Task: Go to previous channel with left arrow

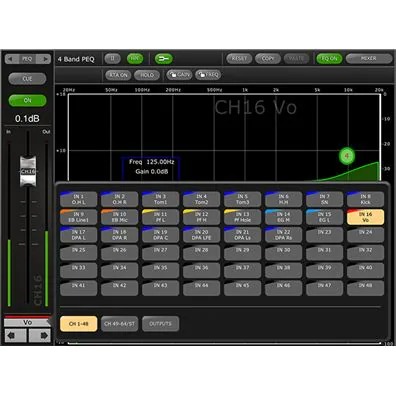Action: pos(15,335)
